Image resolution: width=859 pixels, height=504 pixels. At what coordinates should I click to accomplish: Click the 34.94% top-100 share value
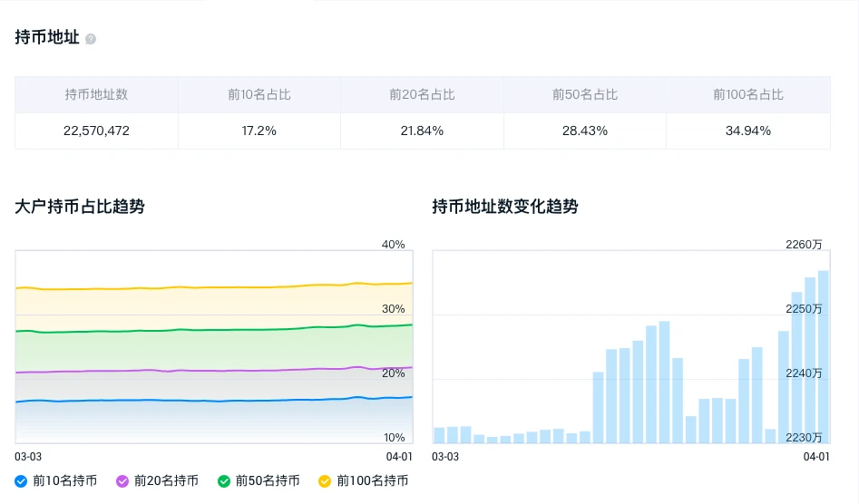tap(748, 131)
